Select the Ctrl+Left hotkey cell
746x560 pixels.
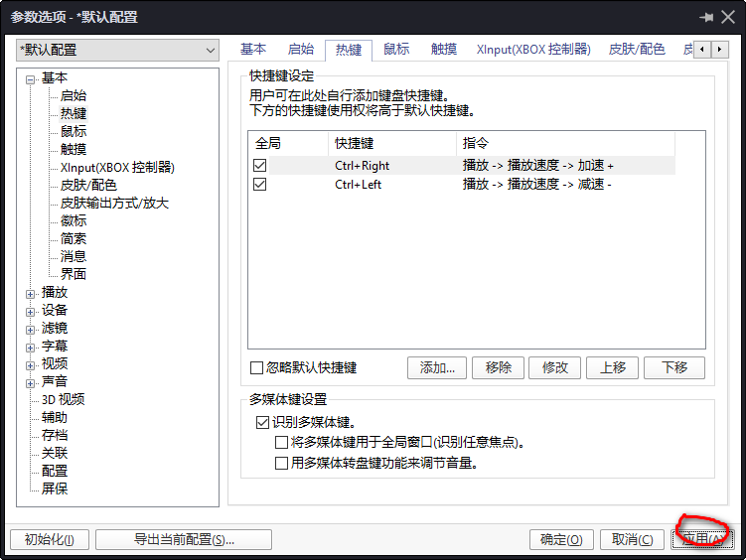click(359, 185)
